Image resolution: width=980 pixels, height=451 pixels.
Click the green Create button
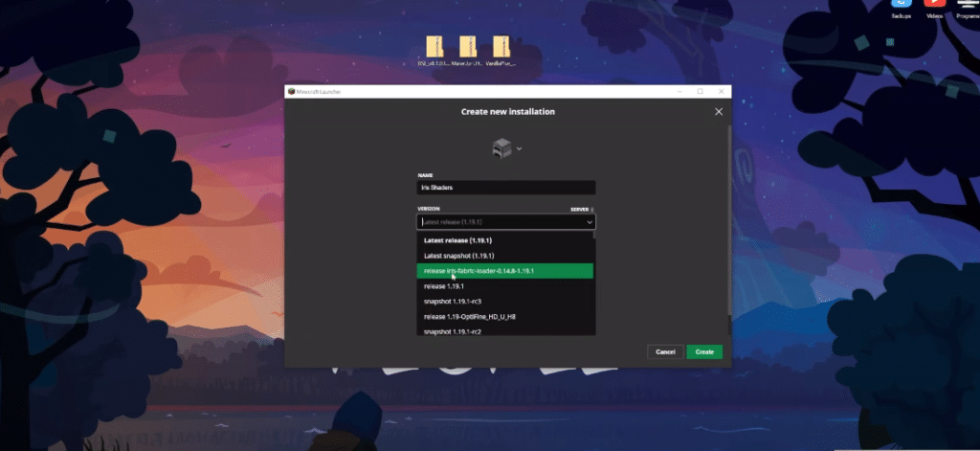[x=704, y=351]
